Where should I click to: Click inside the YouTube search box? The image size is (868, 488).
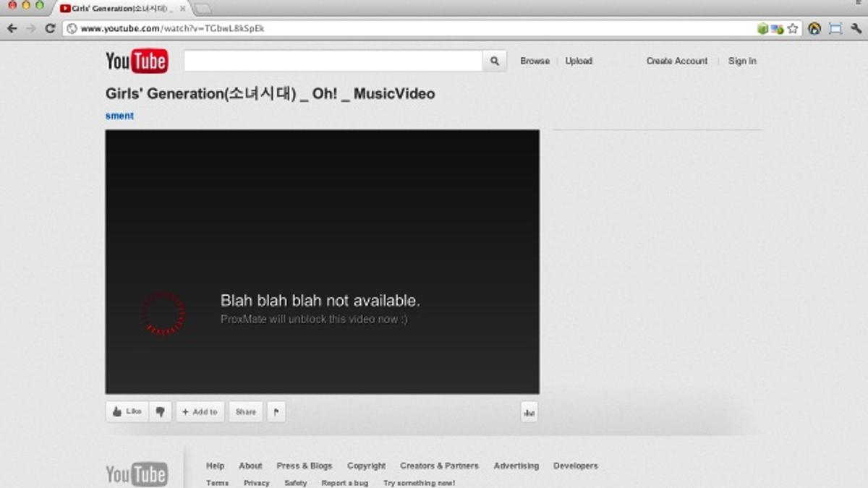pos(333,61)
